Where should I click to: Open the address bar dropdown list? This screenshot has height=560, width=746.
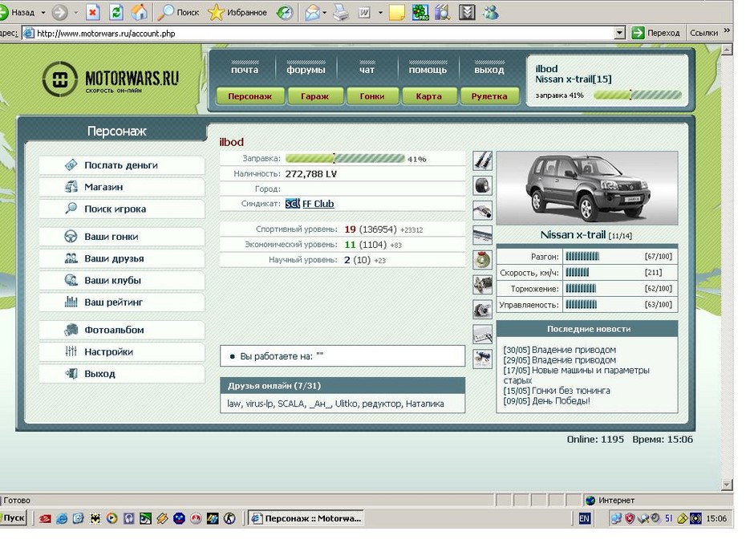point(619,34)
